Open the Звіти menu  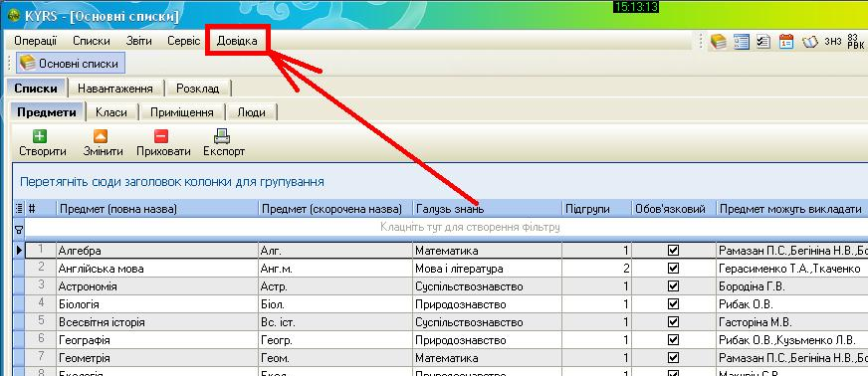tap(139, 41)
